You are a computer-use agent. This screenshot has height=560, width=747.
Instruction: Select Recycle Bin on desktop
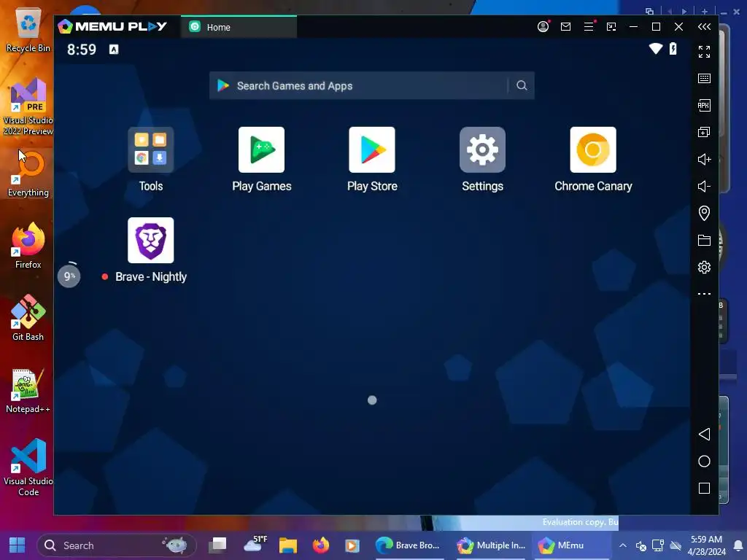click(28, 29)
